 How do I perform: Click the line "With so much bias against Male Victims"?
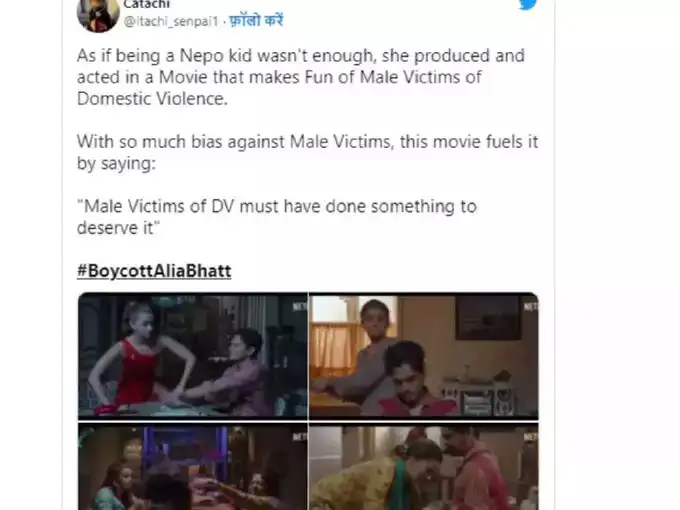pyautogui.click(x=230, y=142)
